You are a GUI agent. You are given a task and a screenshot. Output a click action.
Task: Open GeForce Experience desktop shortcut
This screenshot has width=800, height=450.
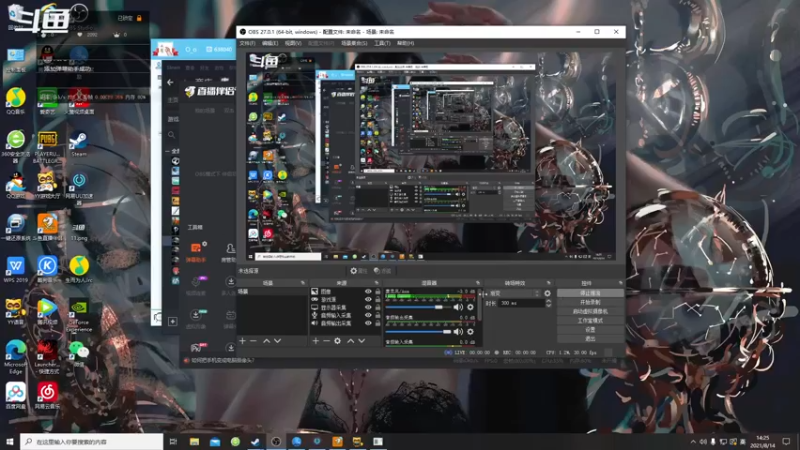(x=79, y=315)
